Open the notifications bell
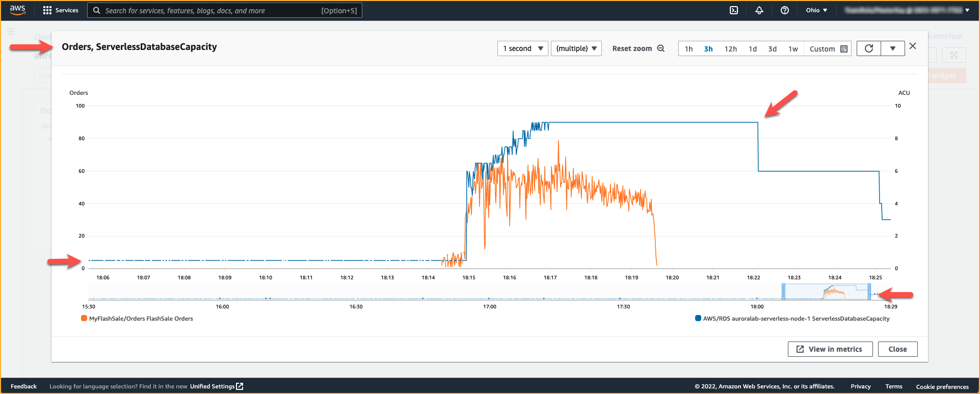 759,10
